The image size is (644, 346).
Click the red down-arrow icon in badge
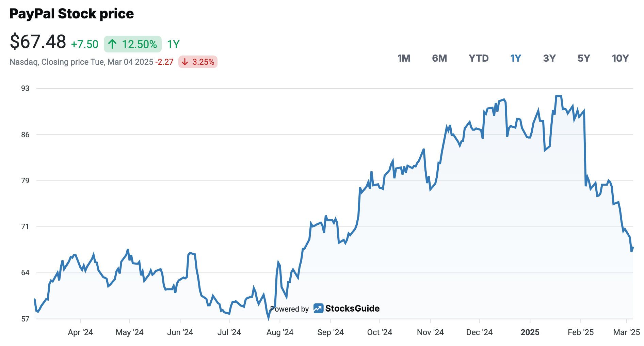[185, 62]
